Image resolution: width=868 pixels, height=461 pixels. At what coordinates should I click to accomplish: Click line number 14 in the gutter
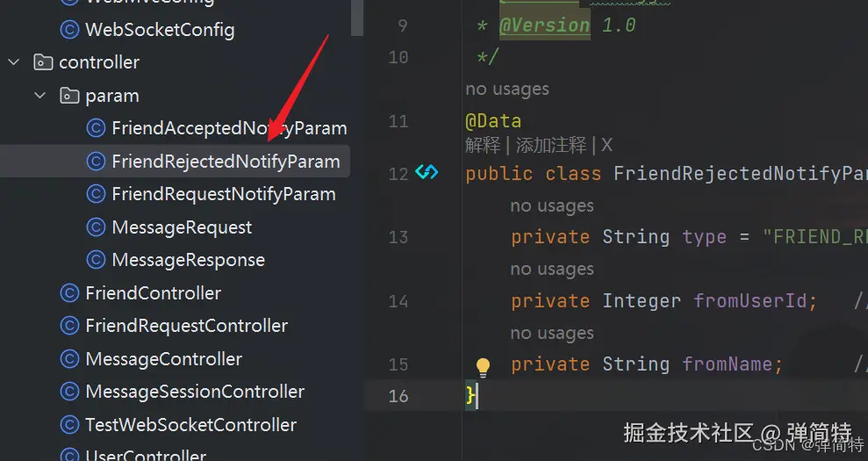[x=398, y=301]
